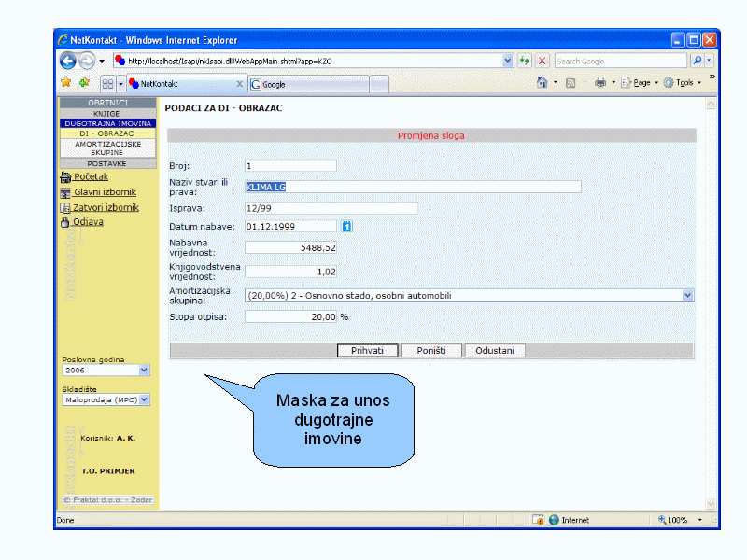Open search provider options dropdown arrow

(x=709, y=61)
